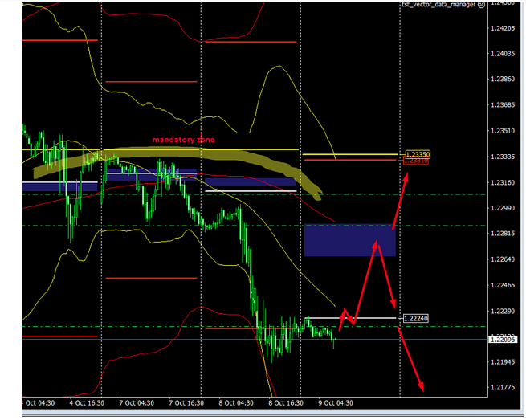Click the expert advisor sad-face icon
Screen dimensions: 526x420
pos(481,5)
